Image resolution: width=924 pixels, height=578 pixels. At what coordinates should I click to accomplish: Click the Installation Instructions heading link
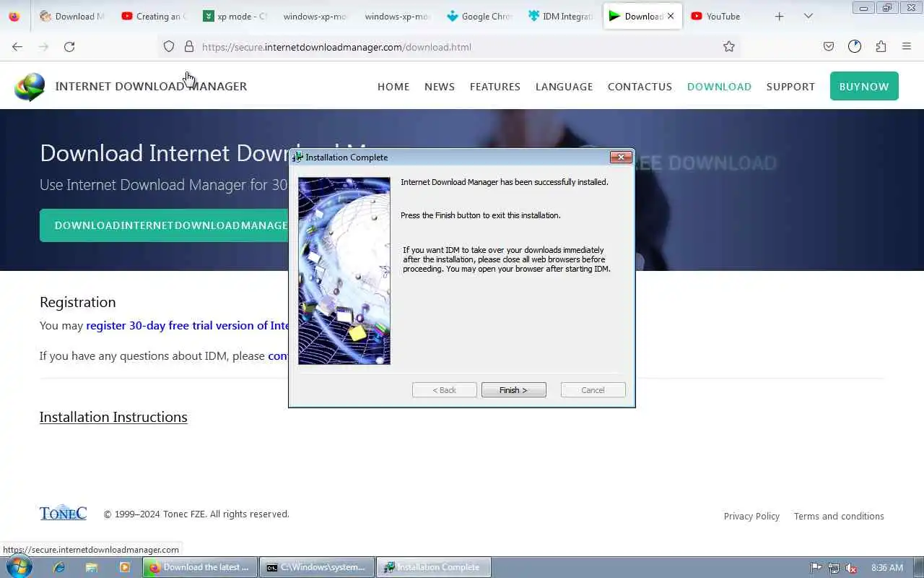(113, 417)
